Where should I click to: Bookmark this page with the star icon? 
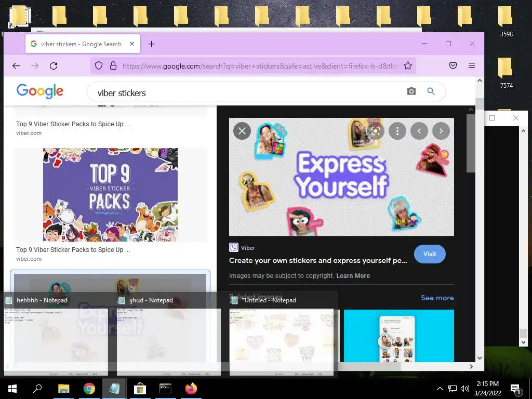408,65
